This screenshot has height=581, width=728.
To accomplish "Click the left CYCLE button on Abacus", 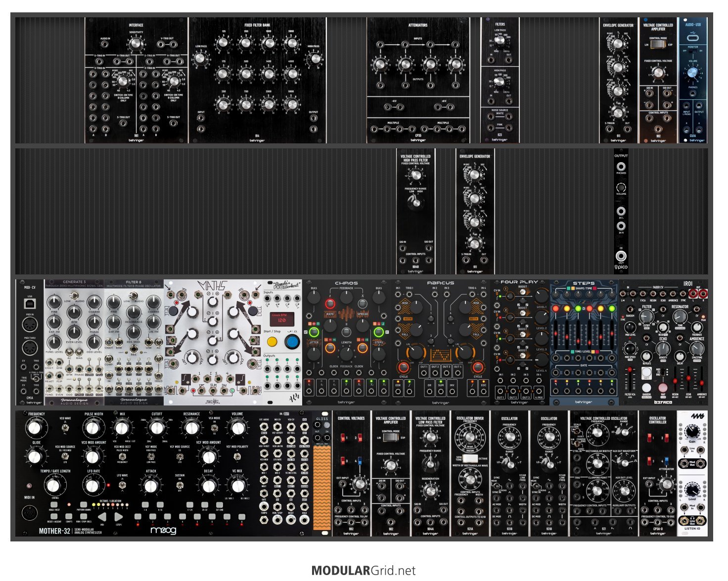I will pos(404,367).
